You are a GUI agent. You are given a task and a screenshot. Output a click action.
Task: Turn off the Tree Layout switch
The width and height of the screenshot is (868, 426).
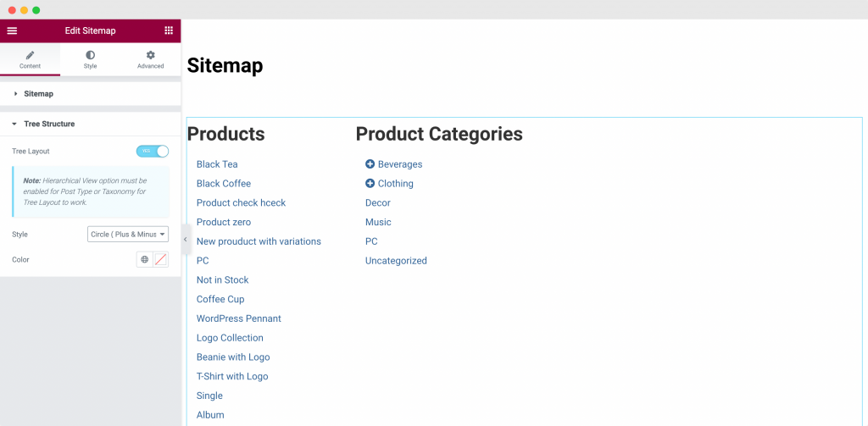153,151
